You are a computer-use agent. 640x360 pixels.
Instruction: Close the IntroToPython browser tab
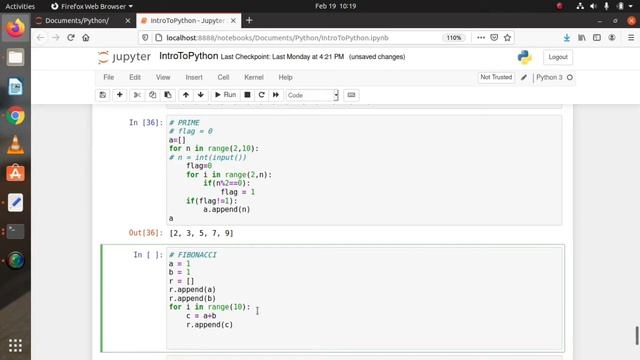pos(233,20)
